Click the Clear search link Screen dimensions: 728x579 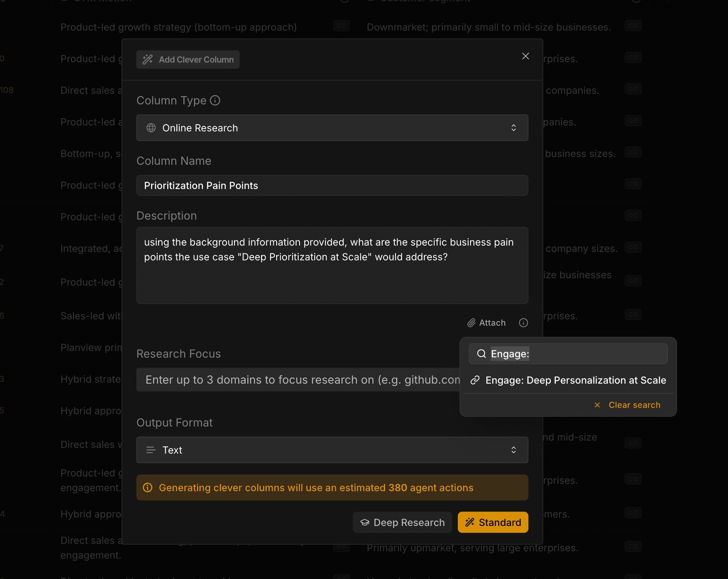tap(634, 405)
